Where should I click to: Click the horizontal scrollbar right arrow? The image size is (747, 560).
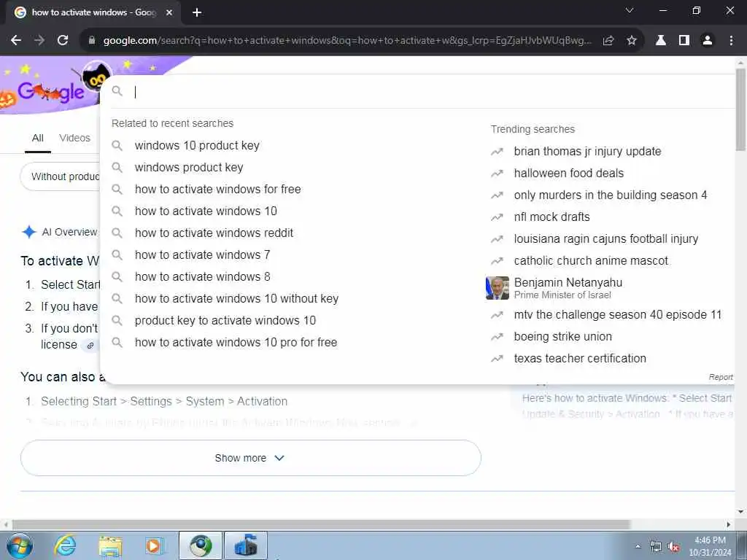click(x=729, y=525)
